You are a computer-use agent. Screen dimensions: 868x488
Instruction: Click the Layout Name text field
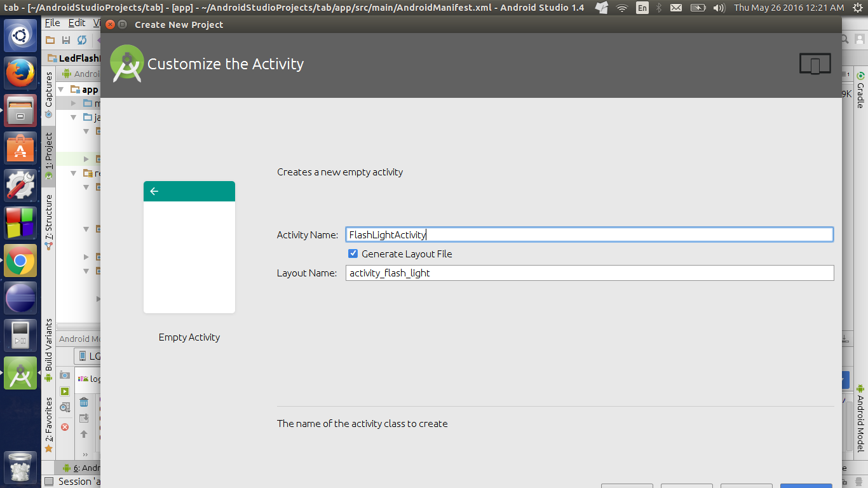[589, 273]
